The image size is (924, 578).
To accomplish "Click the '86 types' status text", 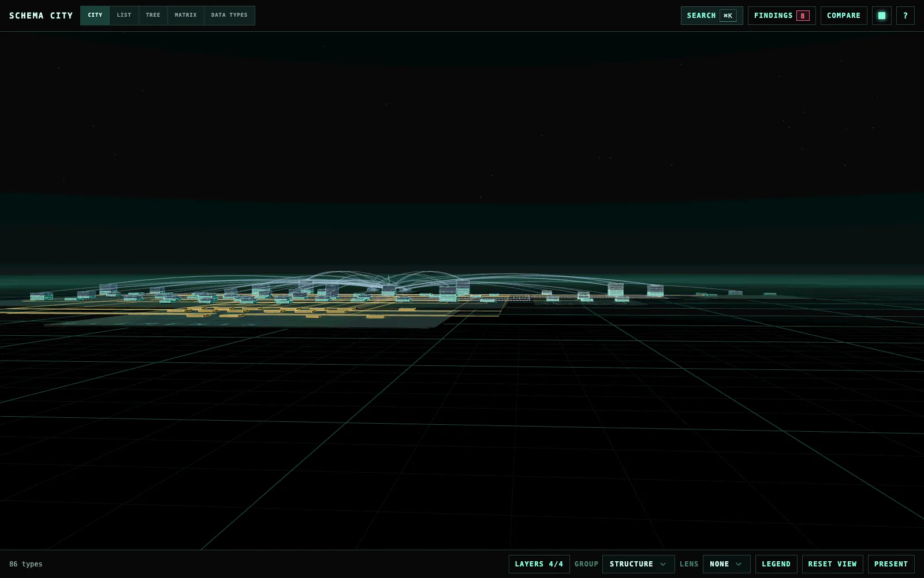I will pyautogui.click(x=26, y=564).
